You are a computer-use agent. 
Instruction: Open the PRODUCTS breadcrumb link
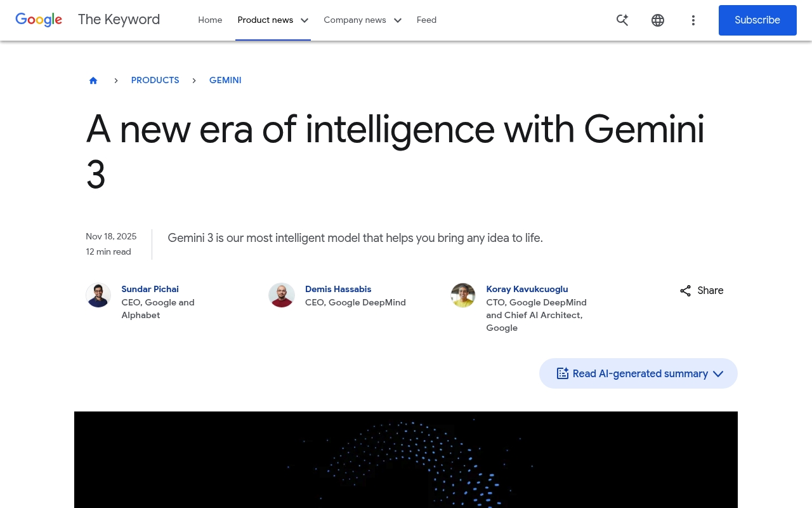[x=155, y=81]
